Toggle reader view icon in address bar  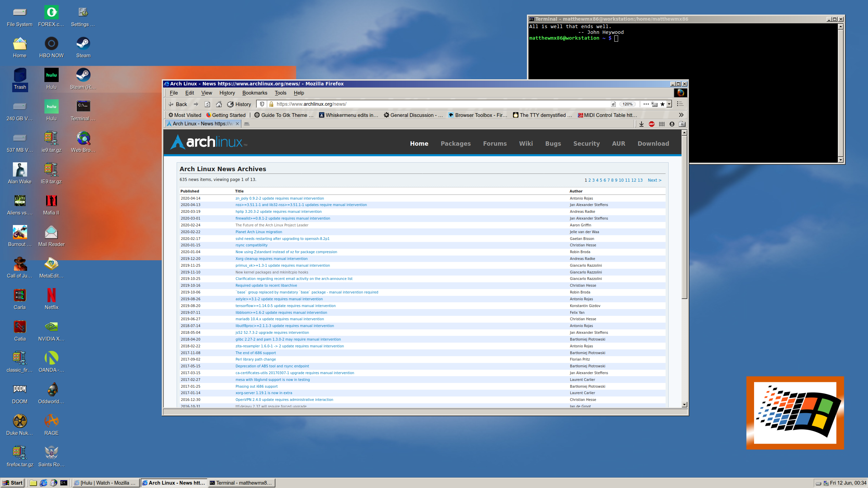[613, 104]
